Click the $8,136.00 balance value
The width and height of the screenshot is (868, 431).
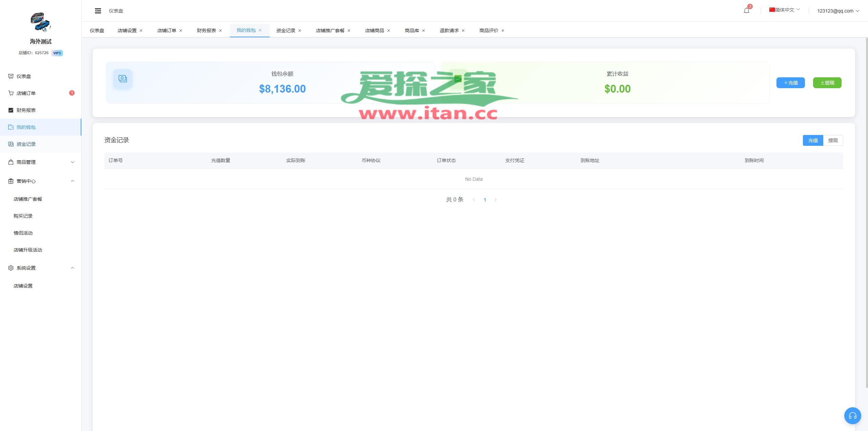pos(282,89)
